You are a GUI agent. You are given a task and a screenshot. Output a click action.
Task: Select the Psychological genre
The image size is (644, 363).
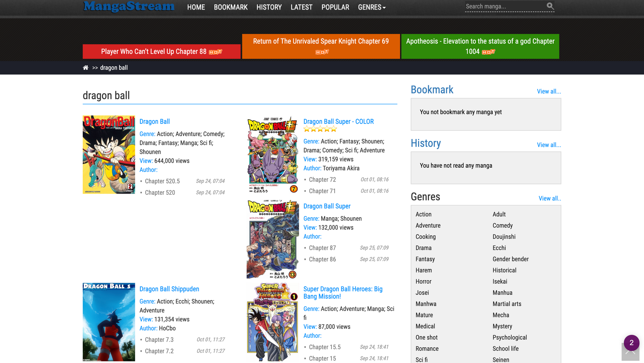(510, 338)
